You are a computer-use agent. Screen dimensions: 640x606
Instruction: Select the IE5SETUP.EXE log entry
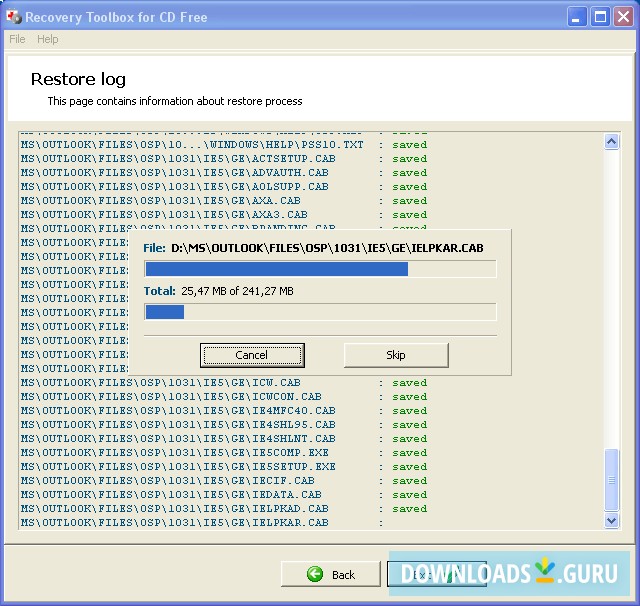(224, 466)
